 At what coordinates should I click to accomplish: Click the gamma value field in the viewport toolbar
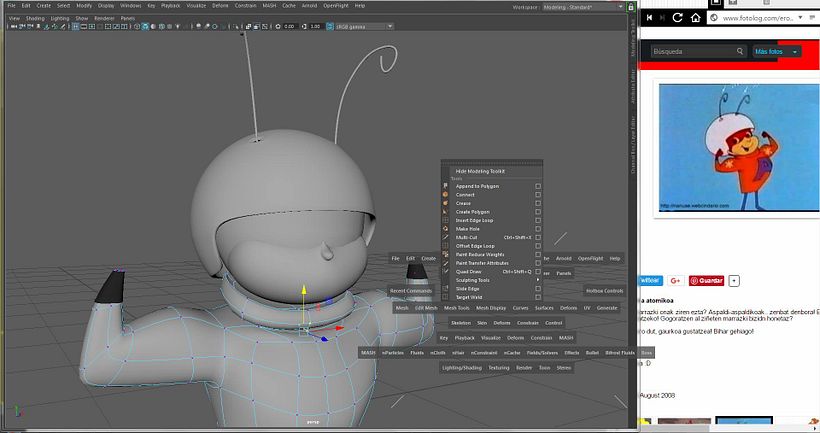point(314,26)
